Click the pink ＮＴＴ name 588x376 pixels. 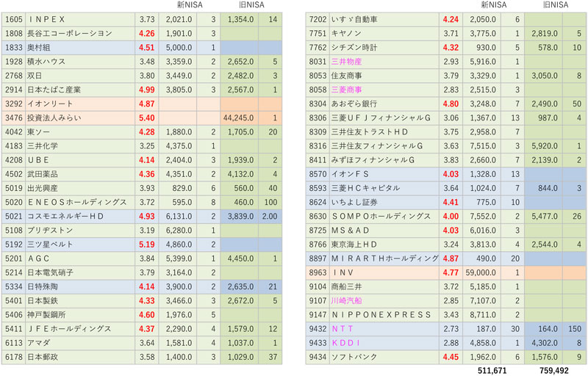(343, 329)
